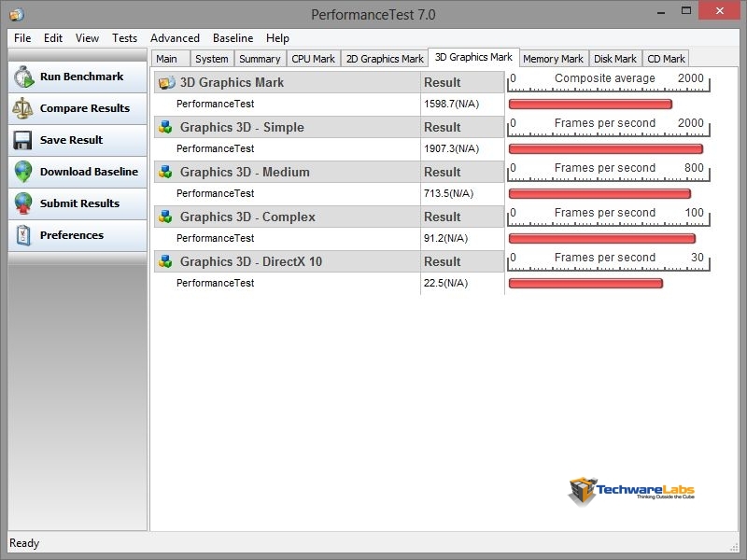747x560 pixels.
Task: Start the Run Benchmark button
Action: click(78, 77)
